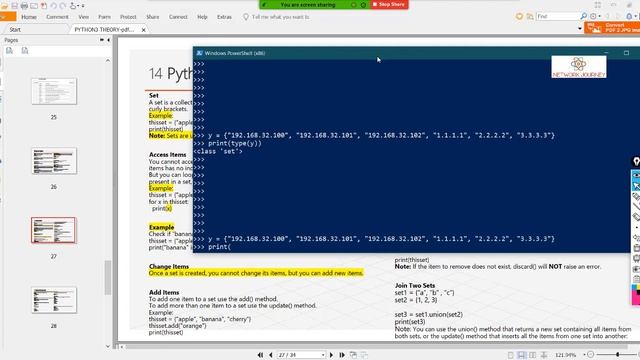Click the Tell me what you want field

click(280, 17)
